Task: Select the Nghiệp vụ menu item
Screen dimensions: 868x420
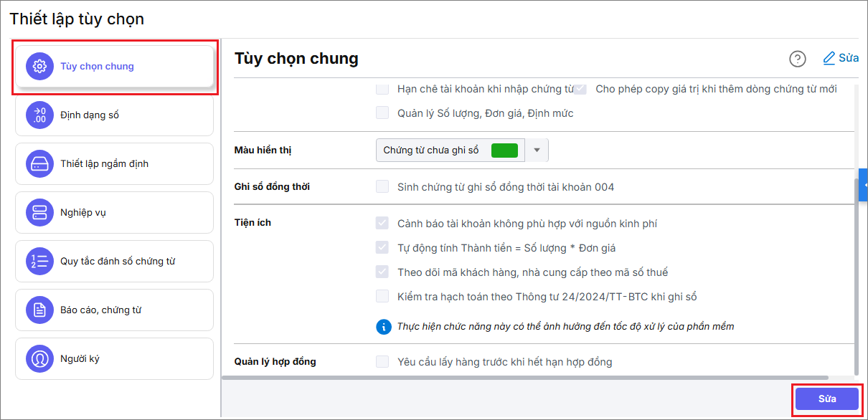Action: (115, 212)
